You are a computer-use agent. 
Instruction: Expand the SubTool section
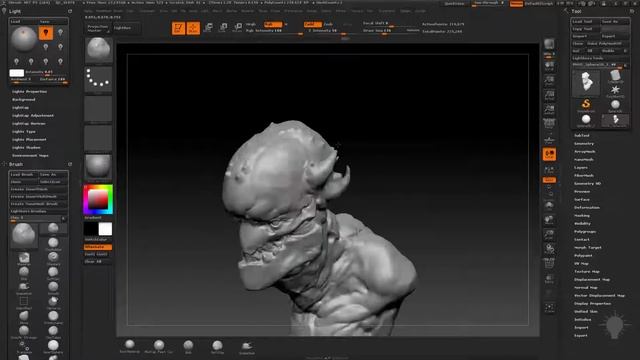coord(582,136)
